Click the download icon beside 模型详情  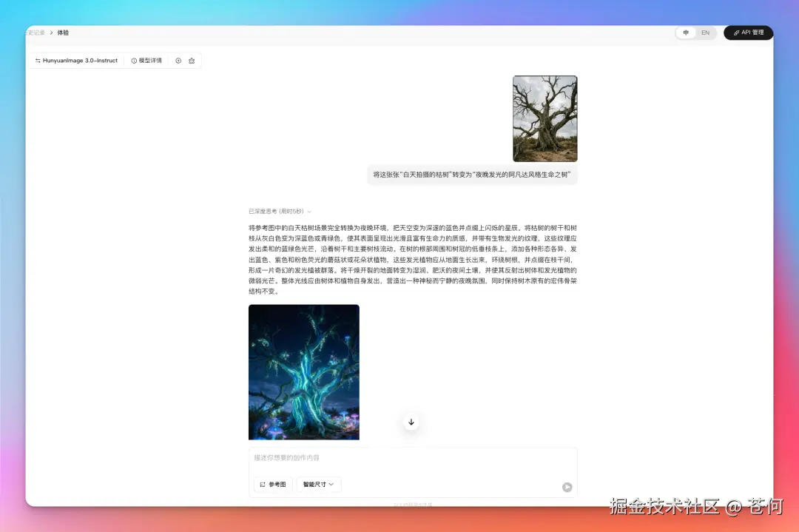(178, 60)
